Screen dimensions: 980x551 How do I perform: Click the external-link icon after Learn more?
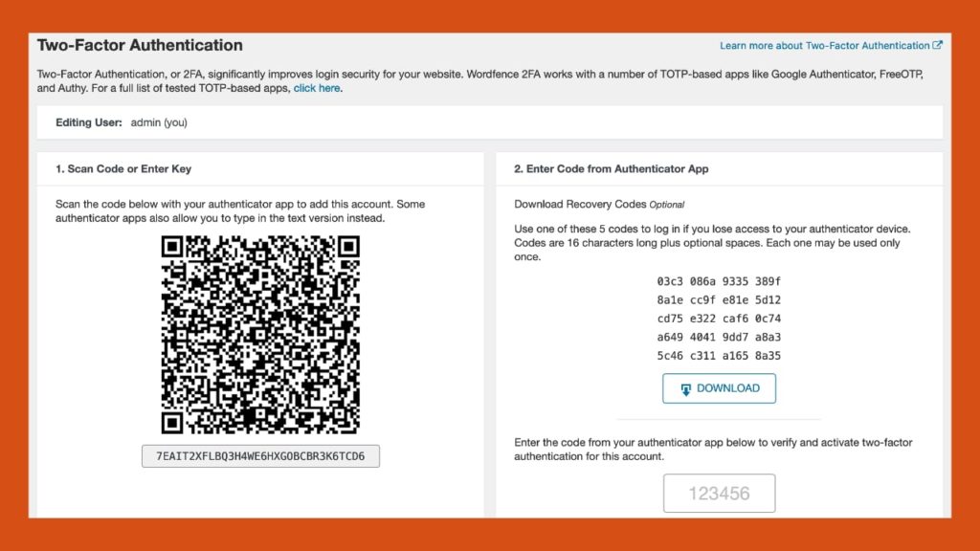936,45
